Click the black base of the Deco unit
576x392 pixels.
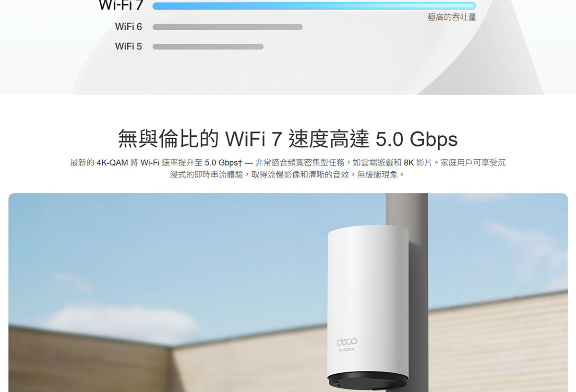coord(368,382)
